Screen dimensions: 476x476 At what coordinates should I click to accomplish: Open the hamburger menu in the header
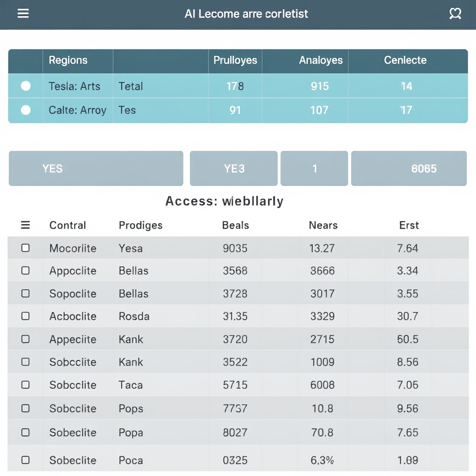click(x=23, y=13)
